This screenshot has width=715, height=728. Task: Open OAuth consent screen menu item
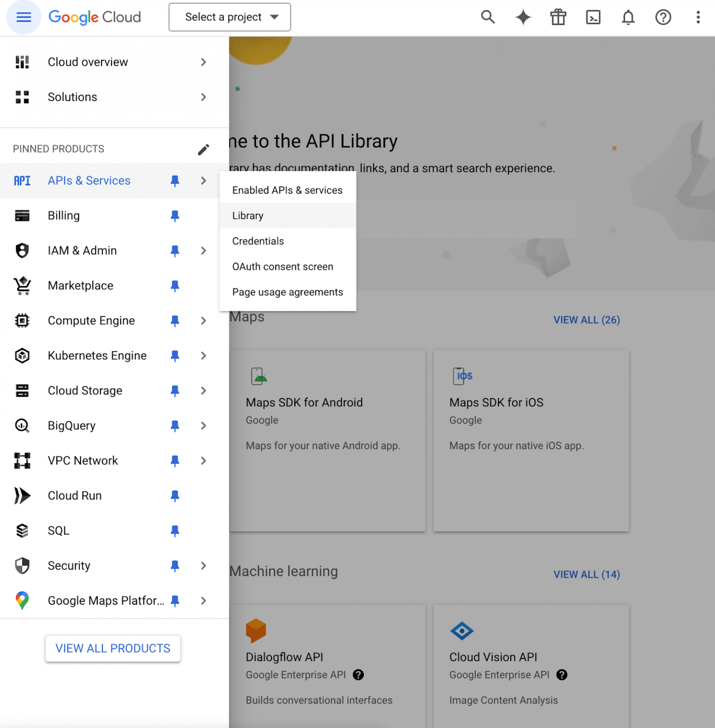[x=282, y=266]
